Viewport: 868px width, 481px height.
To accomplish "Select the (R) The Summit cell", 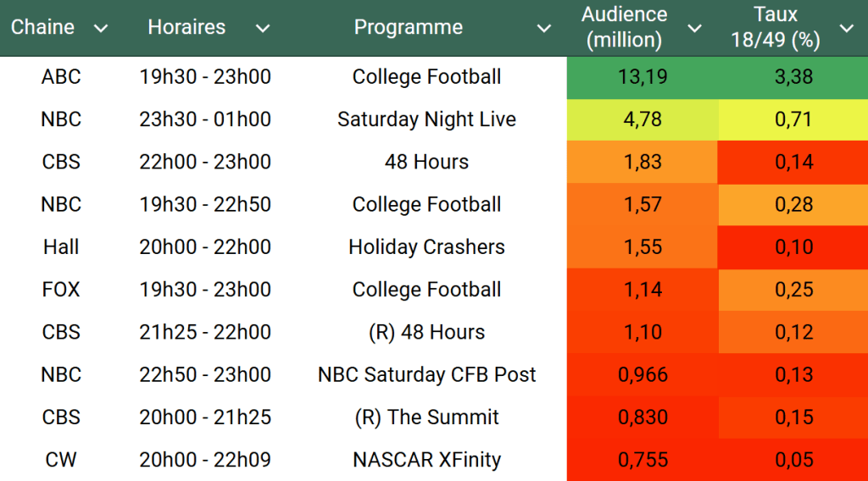I will 426,417.
